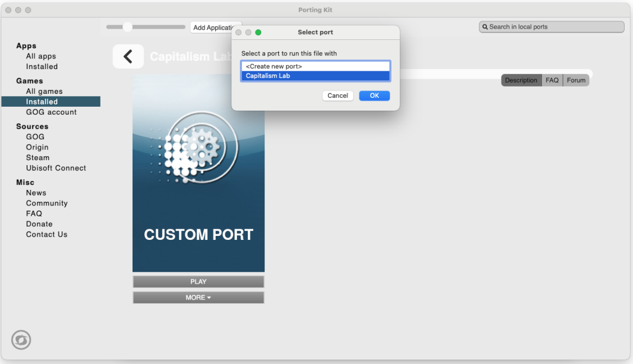Image resolution: width=633 pixels, height=364 pixels.
Task: Select the Origin source
Action: pyautogui.click(x=37, y=147)
